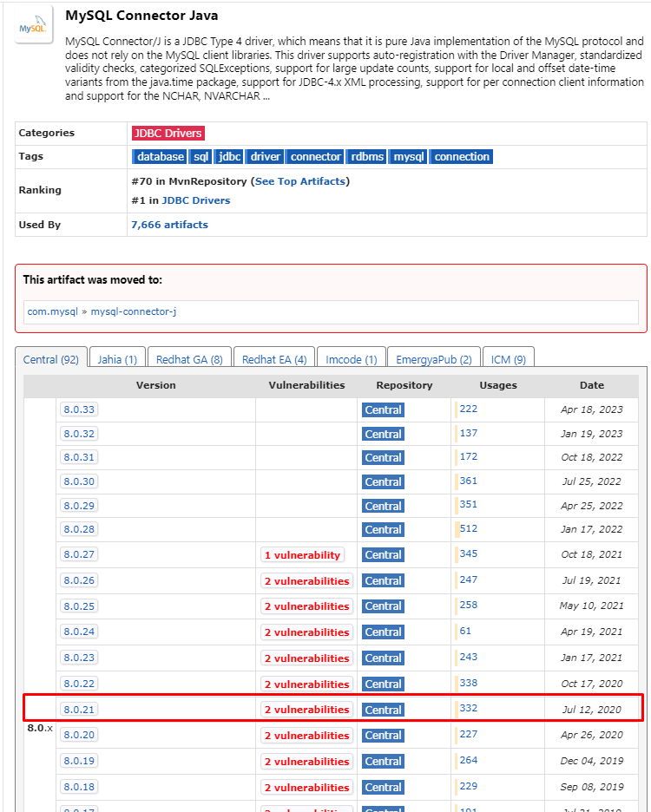View 2 vulnerabilities badge for 8.0.21
This screenshot has height=812, width=651.
click(x=307, y=710)
